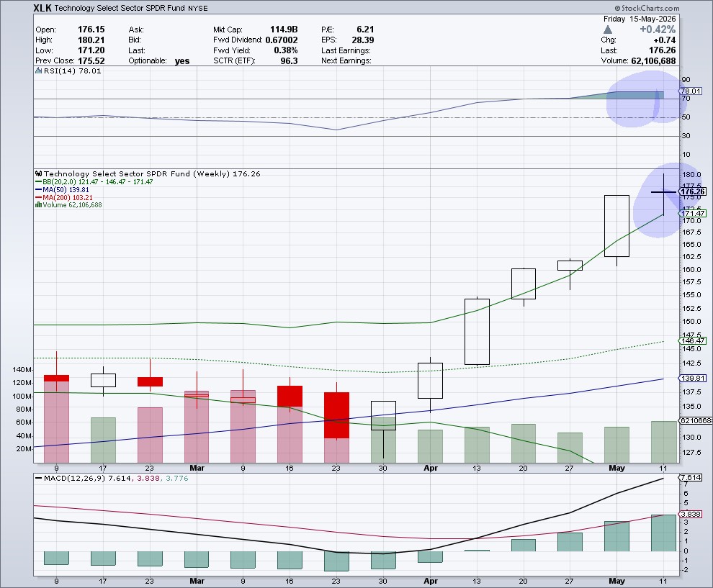Click the volume axis tag 6210668
The height and width of the screenshot is (588, 713).
(x=696, y=421)
